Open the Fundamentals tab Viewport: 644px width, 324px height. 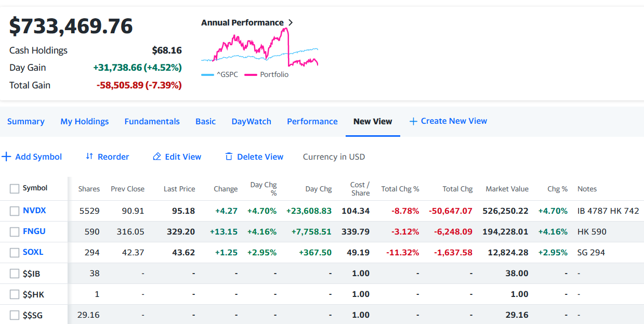pyautogui.click(x=152, y=121)
